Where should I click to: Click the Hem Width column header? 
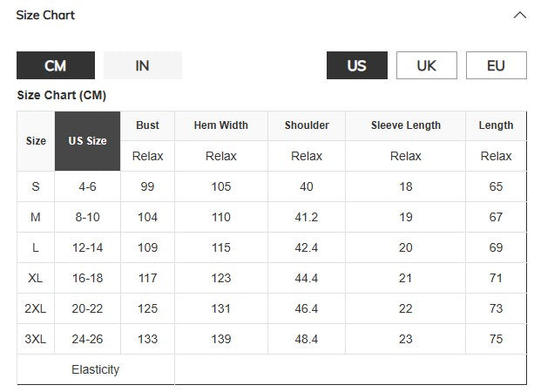tap(221, 125)
